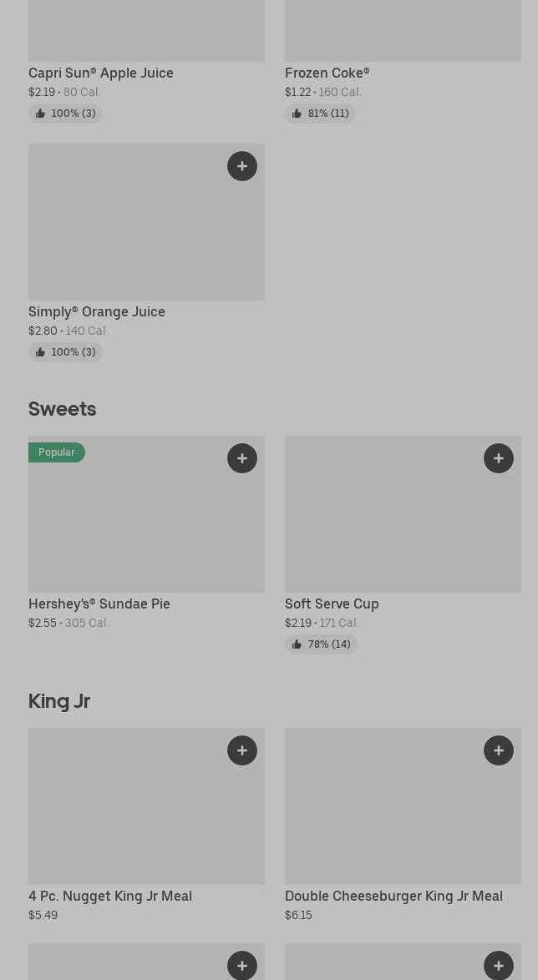Viewport: 538px width, 980px height.
Task: Add Double Cheeseburger King Jr Meal
Action: click(499, 750)
